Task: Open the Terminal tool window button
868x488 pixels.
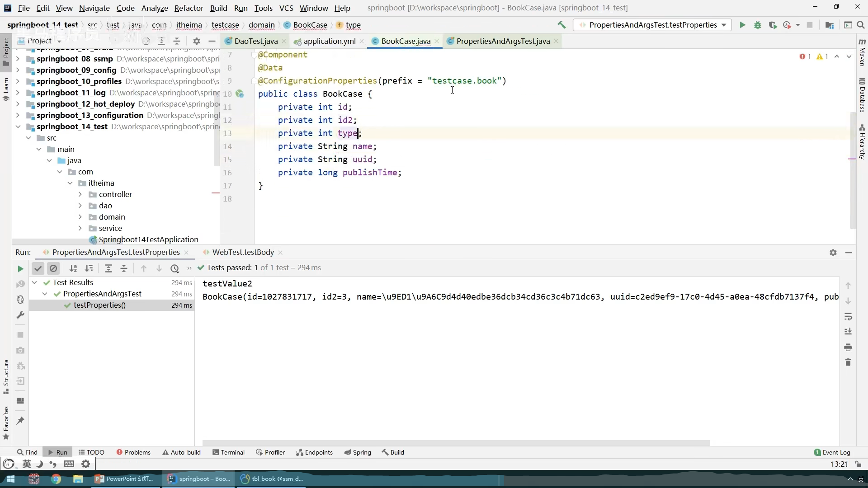Action: [228, 452]
